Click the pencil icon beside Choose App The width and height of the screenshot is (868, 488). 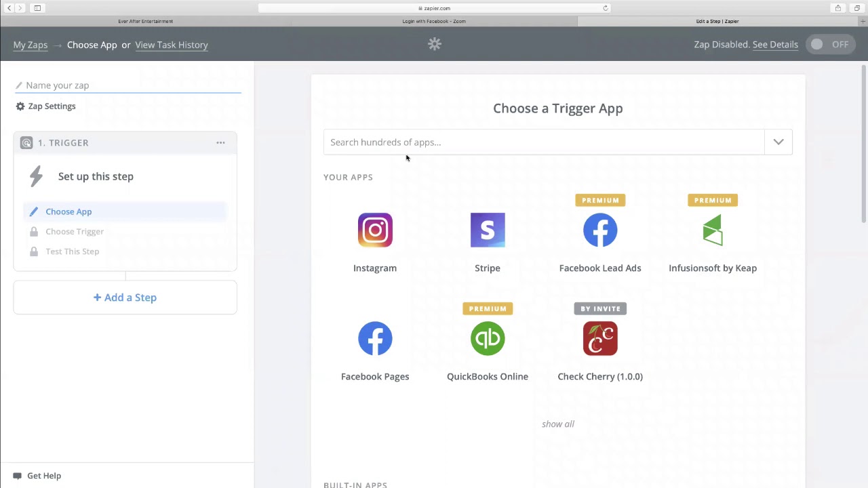tap(34, 211)
